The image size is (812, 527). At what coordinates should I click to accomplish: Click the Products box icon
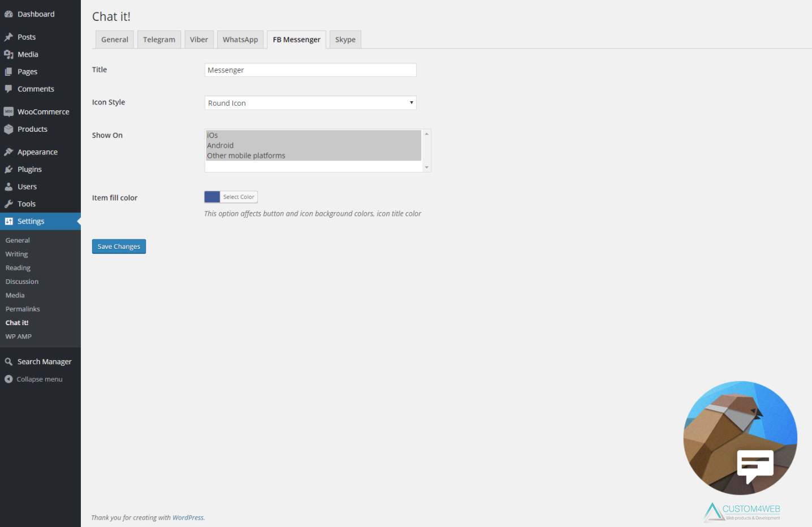coord(8,129)
